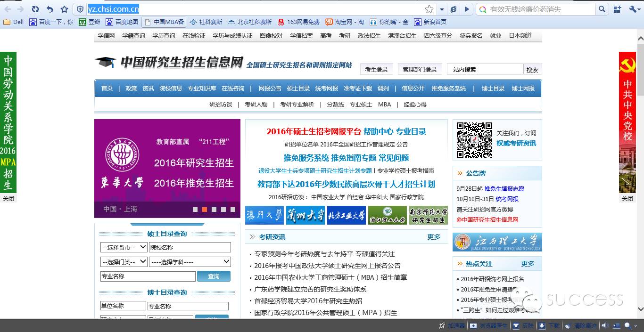Click the 皮肤 skin icon in status bar
644x332 pixels.
click(516, 326)
